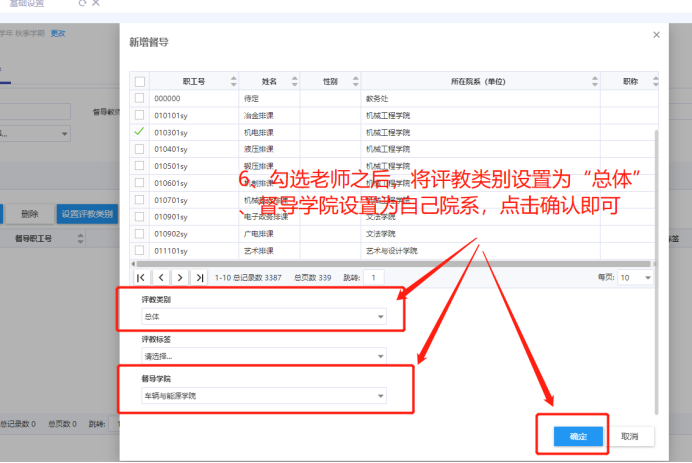Change the per-page count dropdown from 10
The height and width of the screenshot is (463, 692).
pyautogui.click(x=636, y=277)
